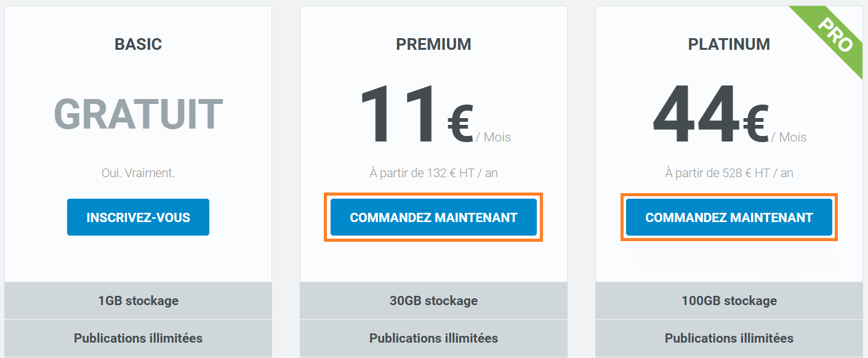
Task: Order the Platinum plan with COMMANDEZ MAINTENANT
Action: (x=729, y=217)
